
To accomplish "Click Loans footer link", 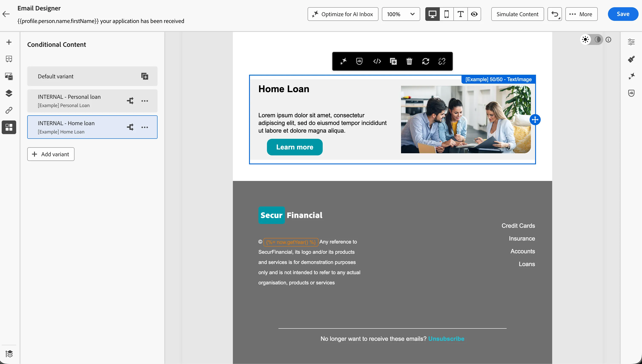I will (x=527, y=264).
